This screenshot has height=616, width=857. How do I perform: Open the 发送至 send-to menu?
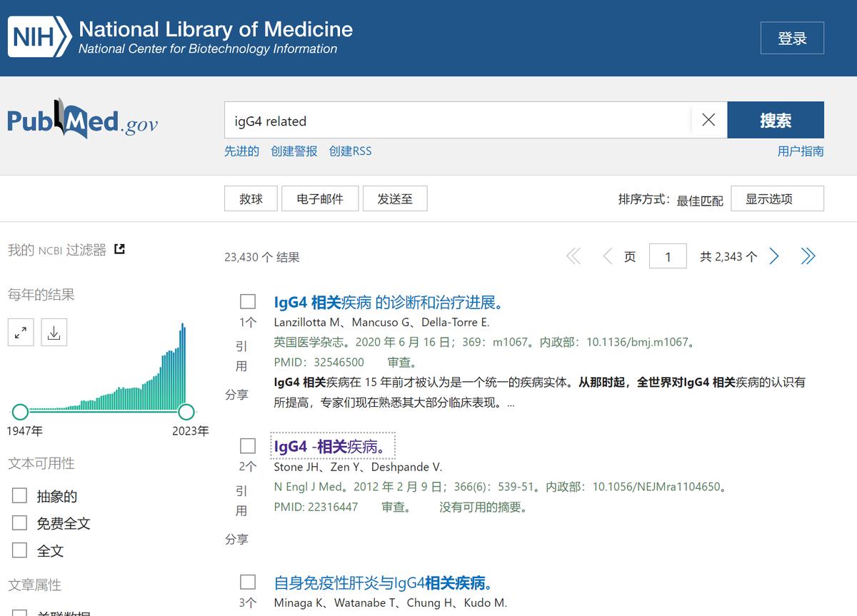click(x=395, y=198)
